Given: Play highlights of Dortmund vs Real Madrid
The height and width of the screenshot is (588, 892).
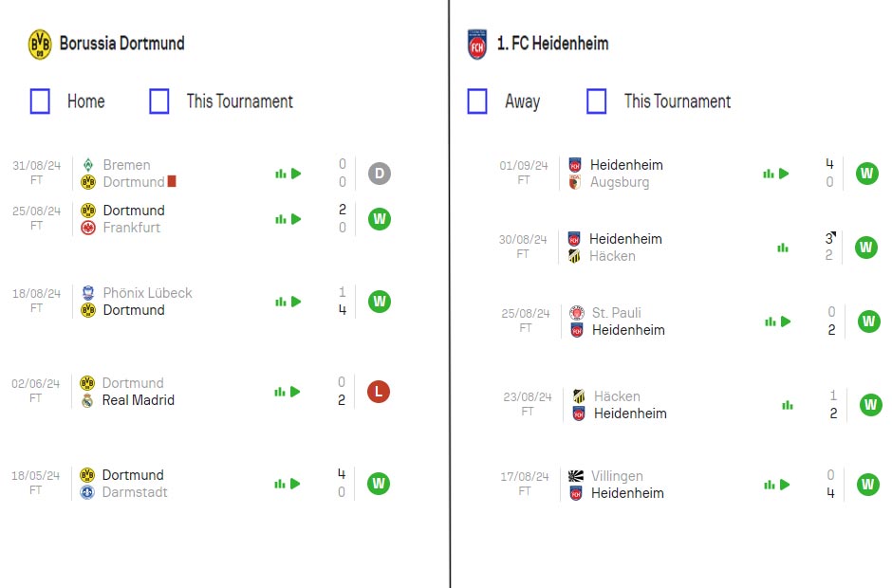Looking at the screenshot, I should pyautogui.click(x=295, y=392).
